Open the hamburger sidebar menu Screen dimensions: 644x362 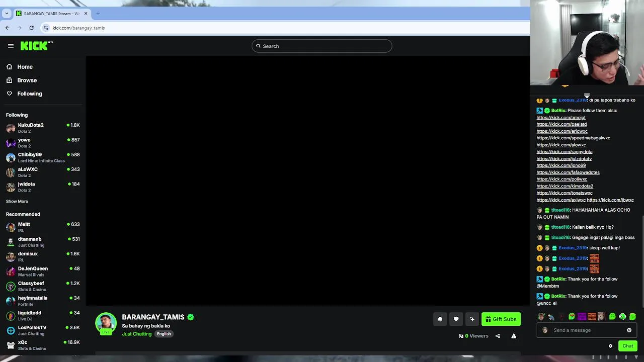click(x=11, y=46)
